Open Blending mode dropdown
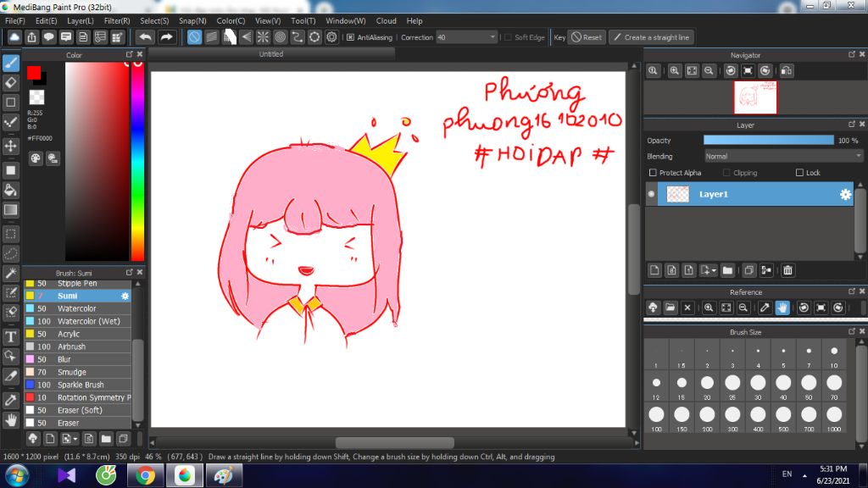 (x=782, y=157)
